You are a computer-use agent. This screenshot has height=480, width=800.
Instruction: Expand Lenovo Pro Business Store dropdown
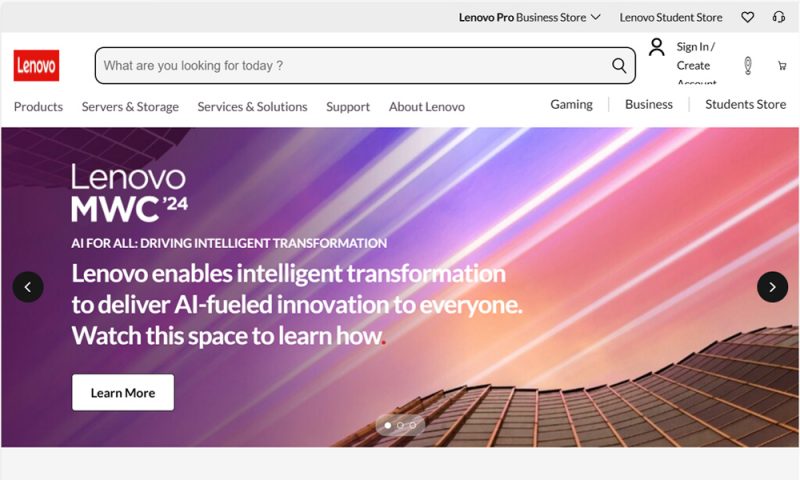pyautogui.click(x=530, y=17)
